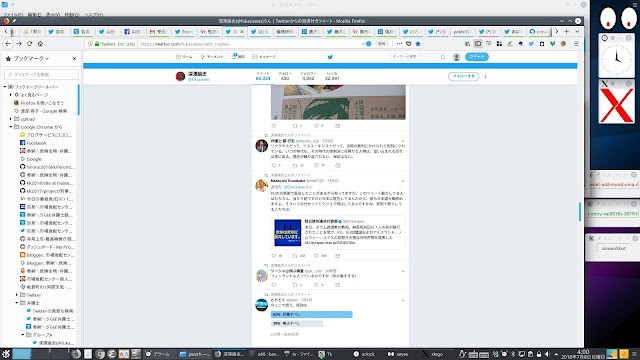The image size is (640, 360).
Task: Click the page vertical scrollbar thumb
Action: point(580,212)
